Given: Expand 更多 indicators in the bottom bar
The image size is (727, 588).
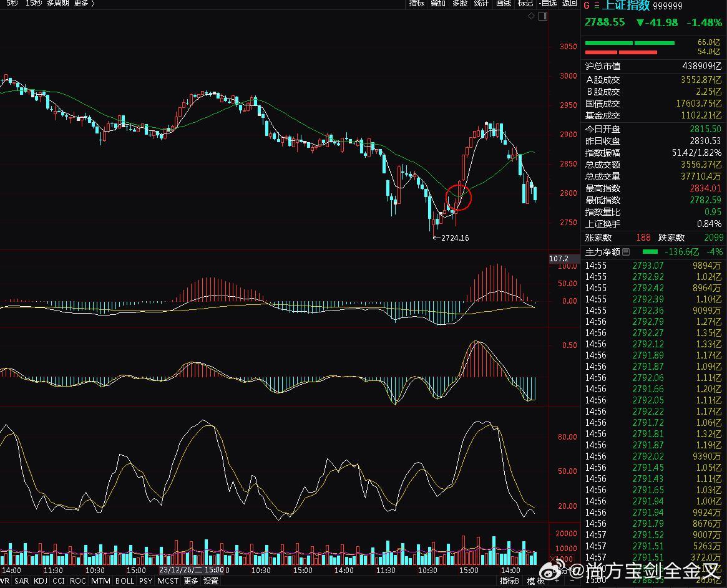Looking at the screenshot, I should click(x=190, y=581).
